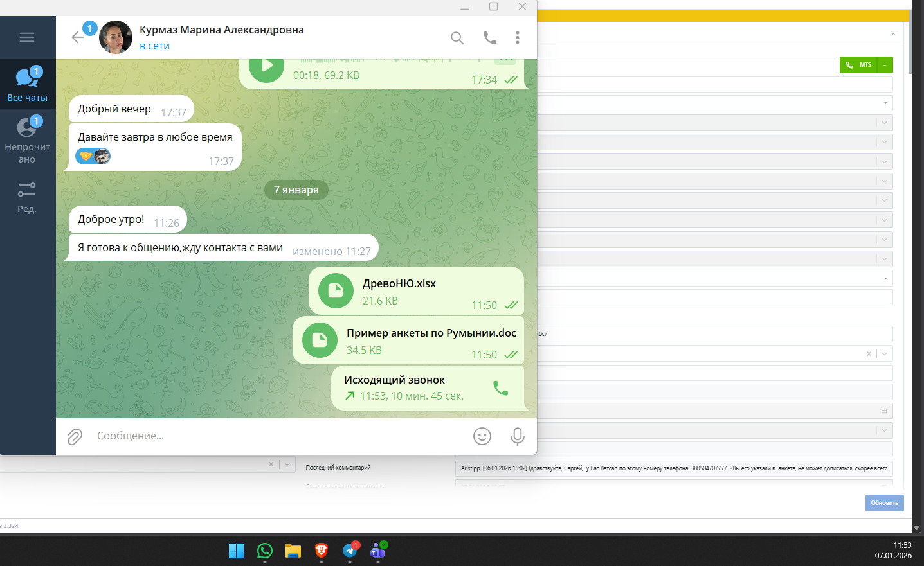Click the '7 января' date badge
Image resolution: width=924 pixels, height=566 pixels.
(296, 190)
